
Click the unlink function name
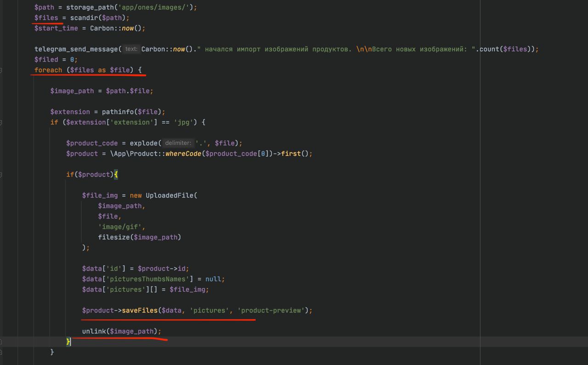[94, 331]
